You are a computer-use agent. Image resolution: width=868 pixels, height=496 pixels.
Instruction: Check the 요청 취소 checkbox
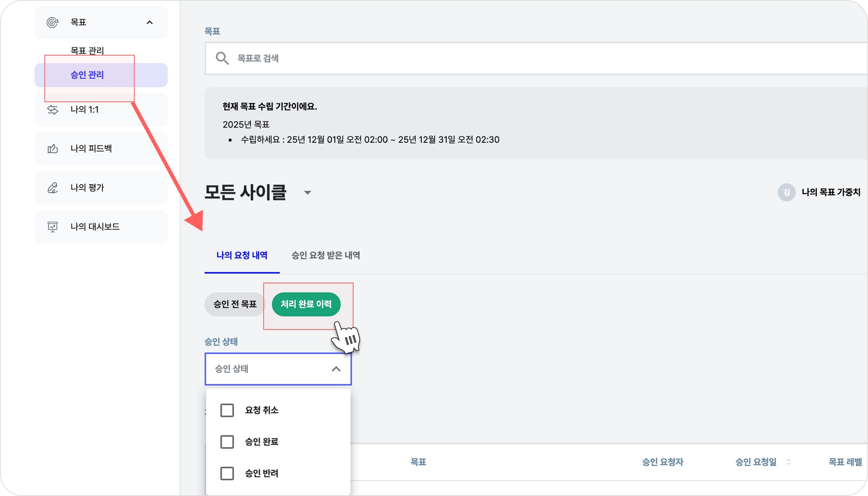[x=227, y=410]
